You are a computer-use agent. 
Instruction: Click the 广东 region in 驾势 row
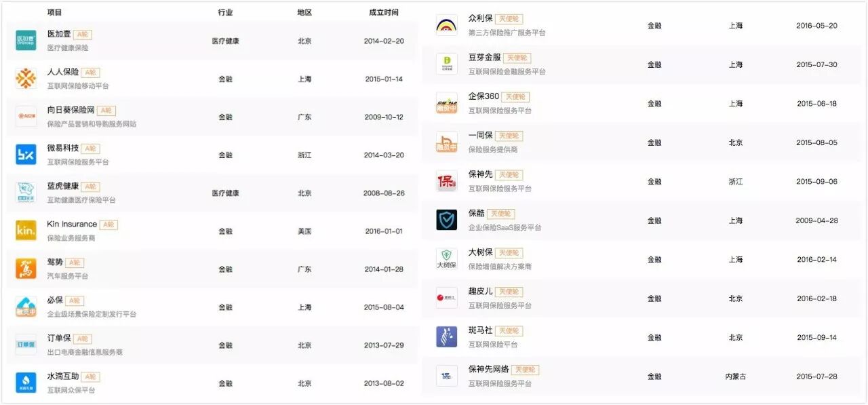tap(304, 269)
